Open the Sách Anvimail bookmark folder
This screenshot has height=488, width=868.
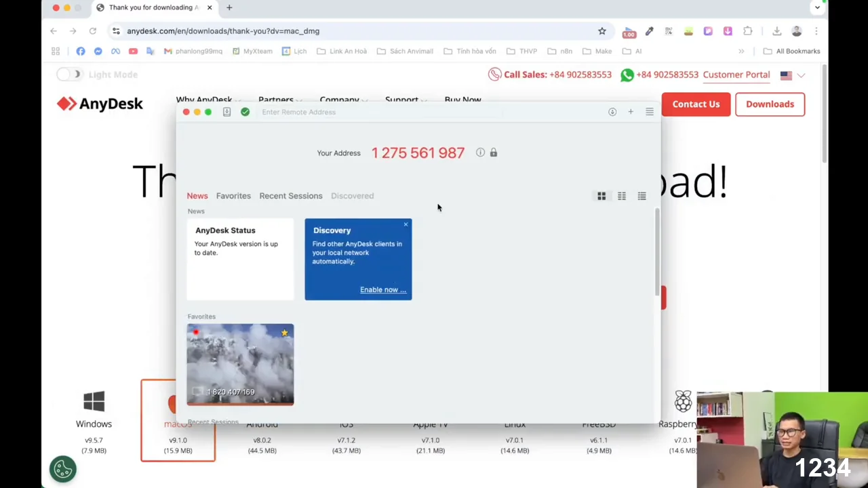(405, 51)
